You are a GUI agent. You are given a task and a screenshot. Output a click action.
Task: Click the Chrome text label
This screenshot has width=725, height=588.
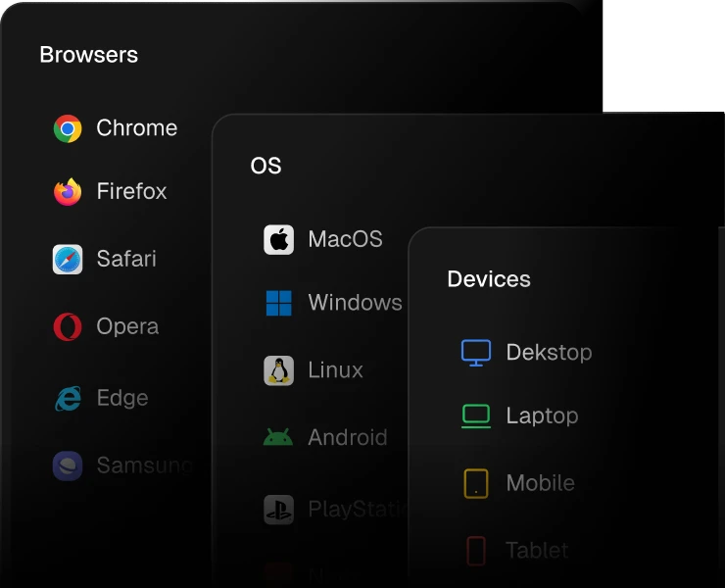(x=137, y=127)
